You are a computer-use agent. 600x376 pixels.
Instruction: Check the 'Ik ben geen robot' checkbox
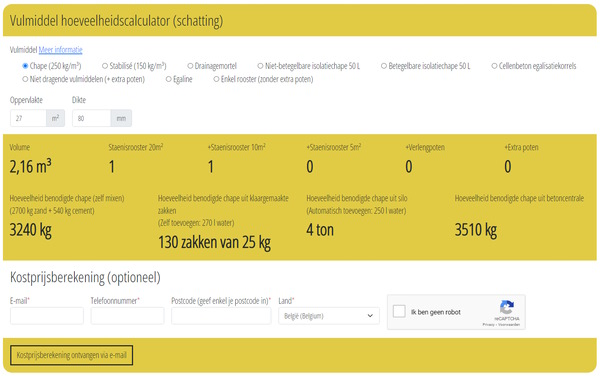coord(399,311)
